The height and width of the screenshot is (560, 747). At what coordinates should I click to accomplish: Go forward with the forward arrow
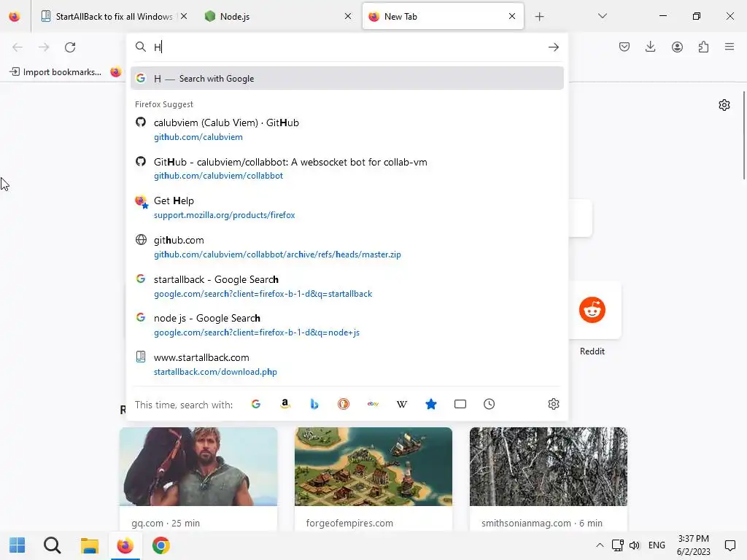(x=44, y=47)
